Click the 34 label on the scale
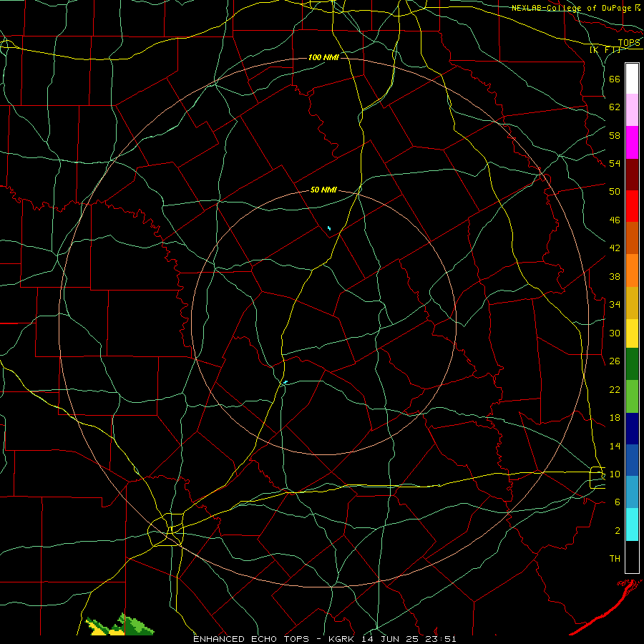The image size is (644, 644). pyautogui.click(x=615, y=305)
